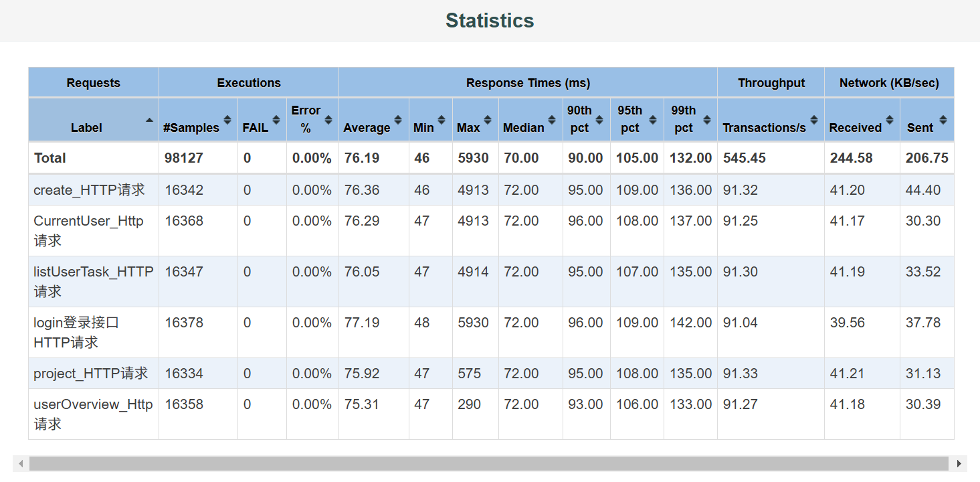The width and height of the screenshot is (980, 482).
Task: Sort table by Error % arrows
Action: click(x=328, y=120)
